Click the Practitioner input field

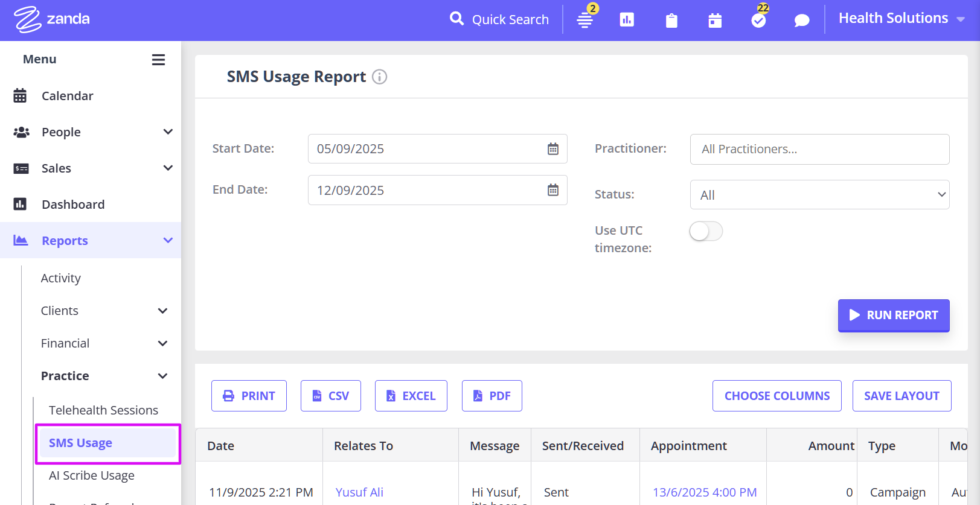coord(819,149)
